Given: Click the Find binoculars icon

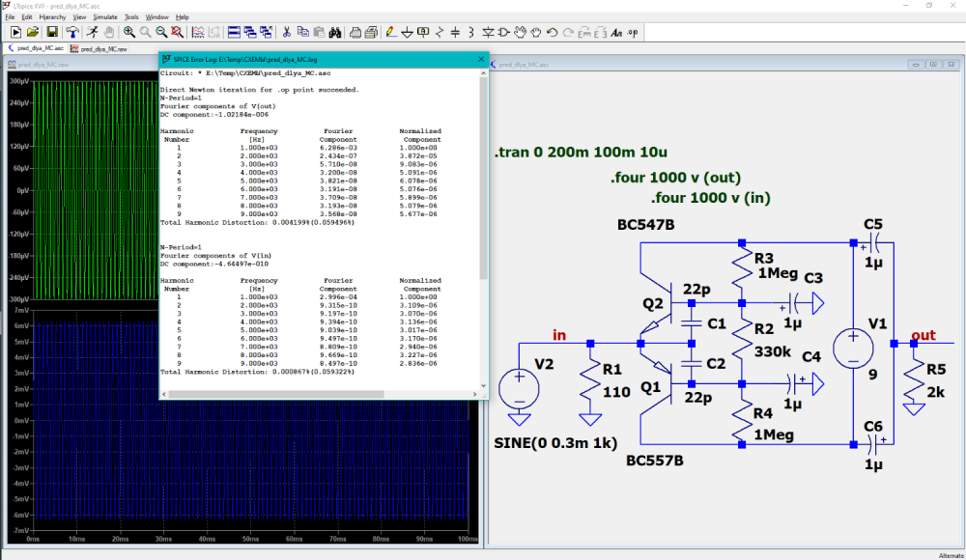Looking at the screenshot, I should [337, 32].
